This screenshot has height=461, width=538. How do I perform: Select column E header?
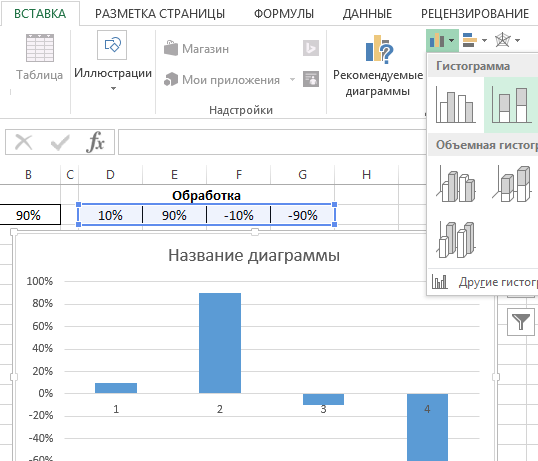[174, 175]
